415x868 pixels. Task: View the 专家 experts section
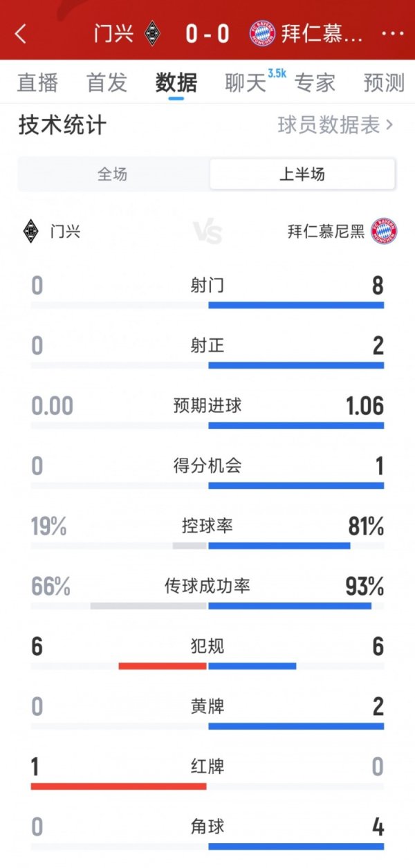tap(313, 83)
